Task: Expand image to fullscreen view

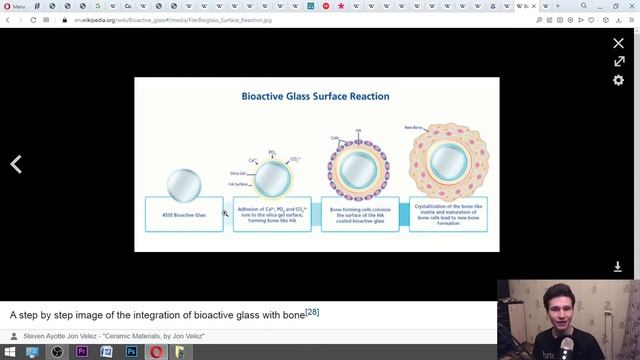Action: coord(619,61)
